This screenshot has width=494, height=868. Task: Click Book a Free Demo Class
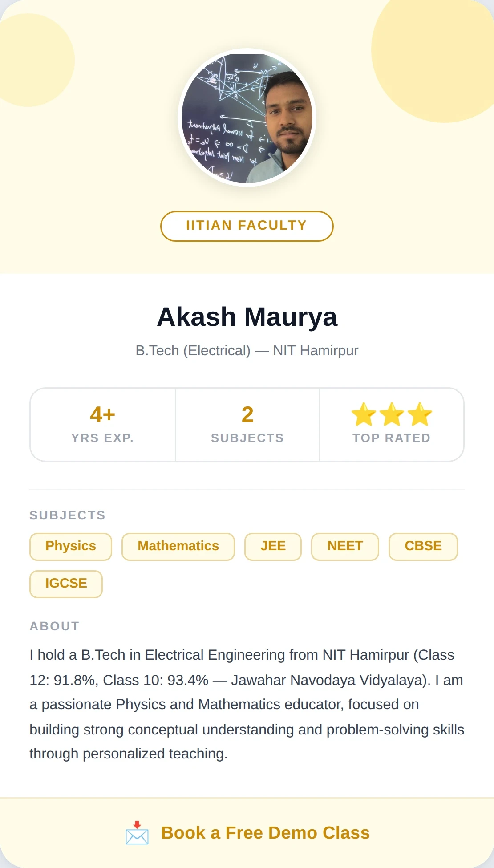tap(265, 833)
